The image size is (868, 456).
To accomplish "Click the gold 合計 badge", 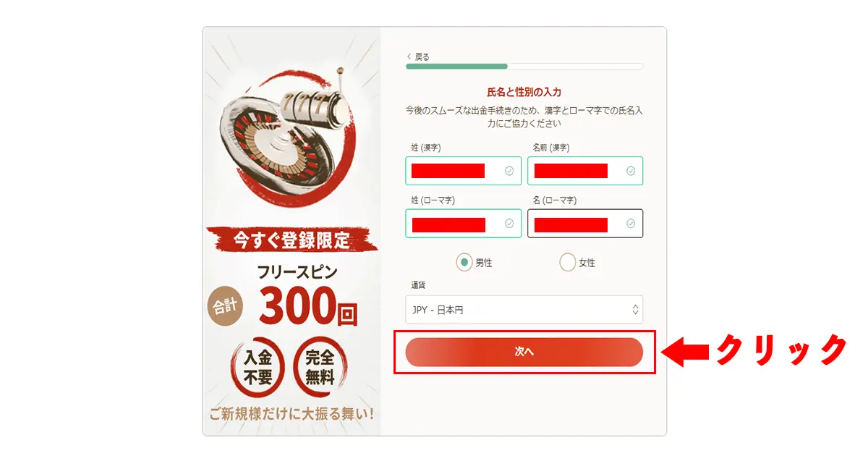I will point(224,305).
